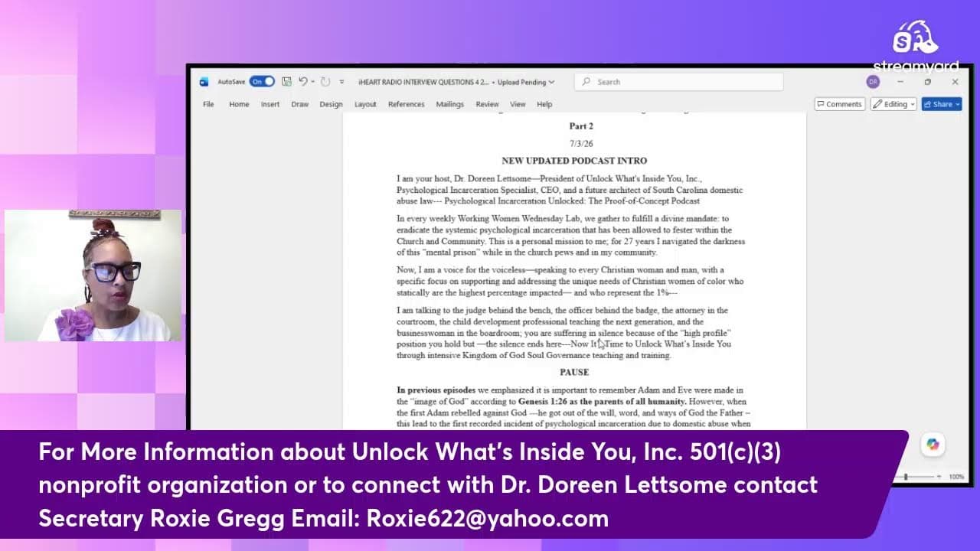Select the Draw tab
The height and width of the screenshot is (551, 980).
coord(300,104)
